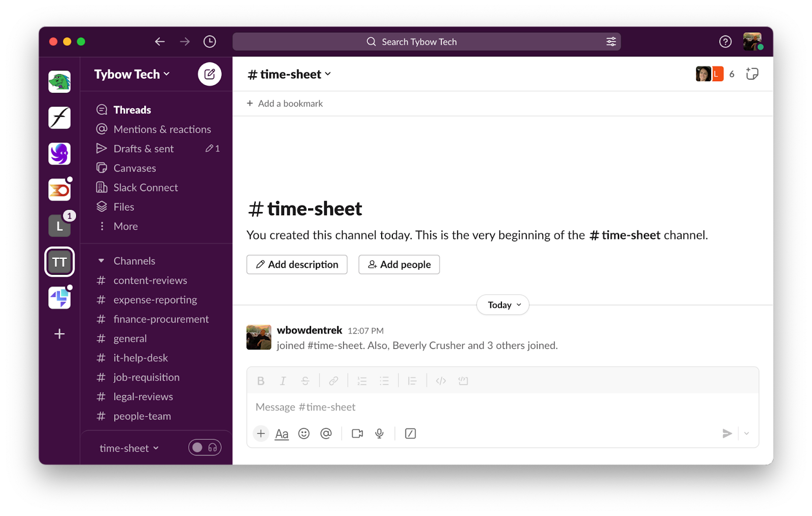Start a video clip from the composer
Image resolution: width=812 pixels, height=516 pixels.
tap(357, 433)
